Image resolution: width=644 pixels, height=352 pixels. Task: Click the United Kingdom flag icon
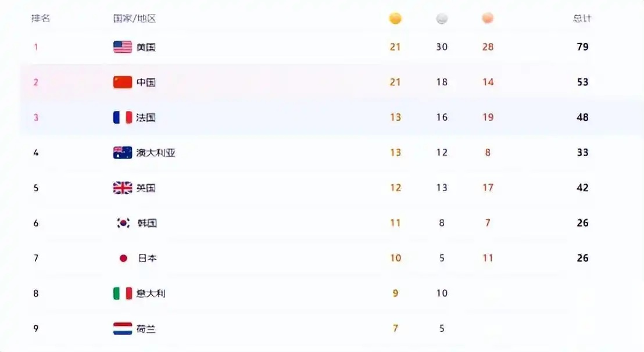[x=123, y=188]
